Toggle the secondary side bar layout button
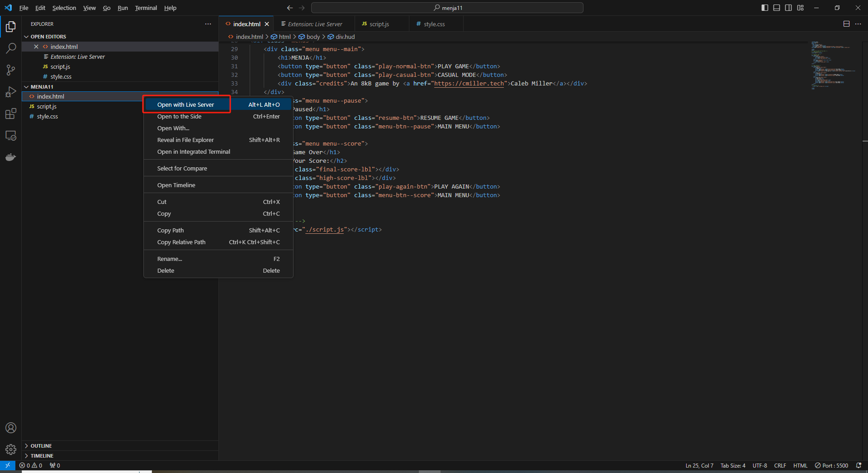 [x=788, y=8]
